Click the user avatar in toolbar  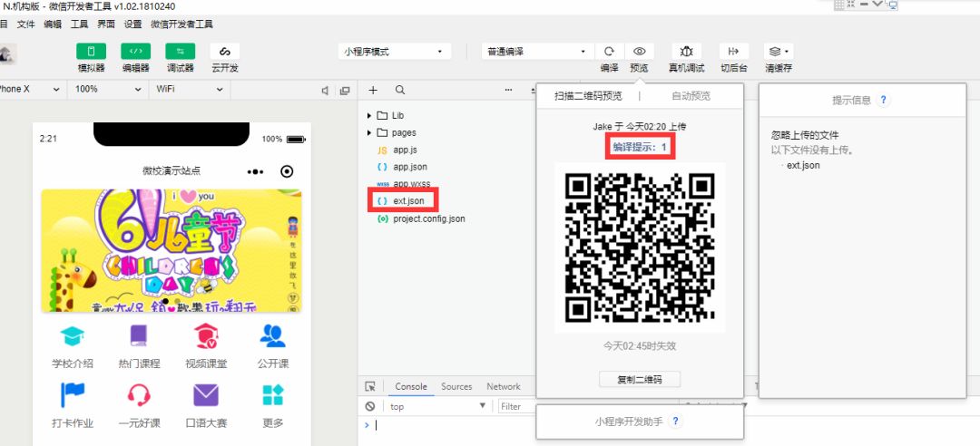tap(7, 53)
